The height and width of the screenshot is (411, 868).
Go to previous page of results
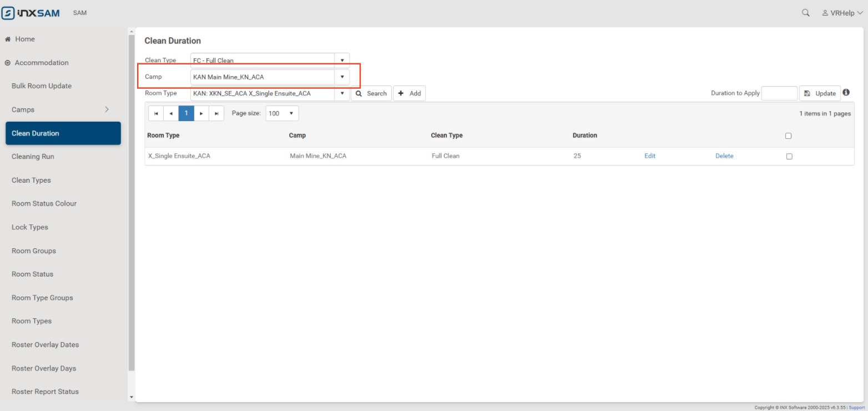tap(171, 113)
